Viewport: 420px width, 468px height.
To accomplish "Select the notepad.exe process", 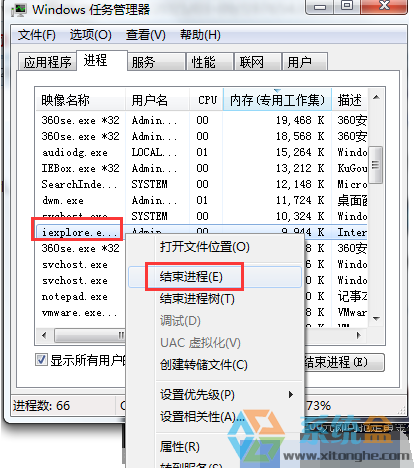I will click(75, 296).
